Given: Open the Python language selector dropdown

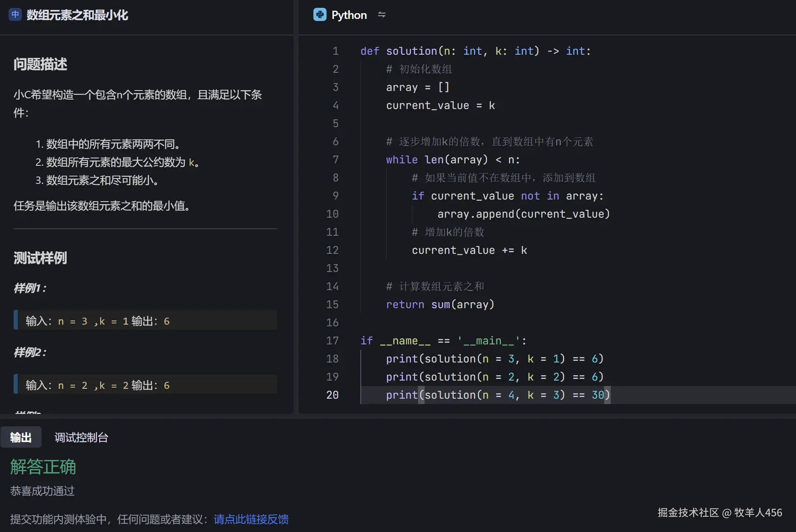Looking at the screenshot, I should [349, 15].
